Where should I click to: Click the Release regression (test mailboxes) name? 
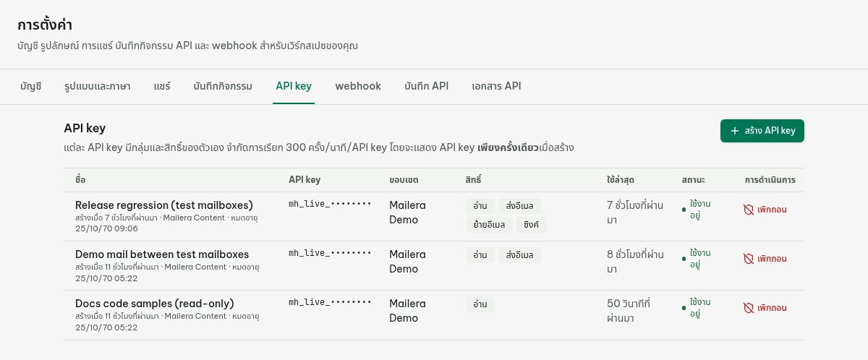point(164,205)
